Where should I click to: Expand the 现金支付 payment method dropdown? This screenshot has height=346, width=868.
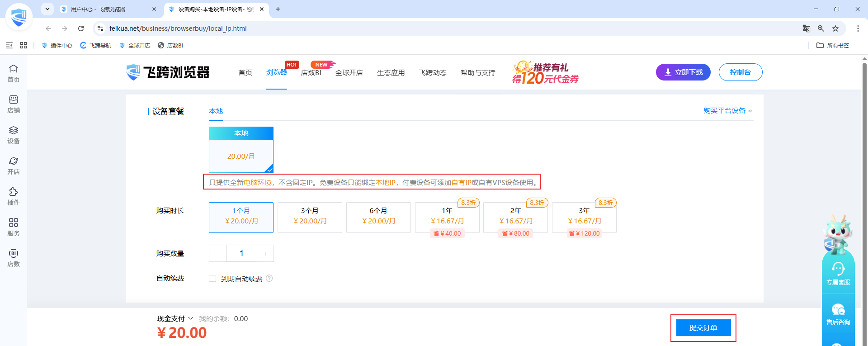pyautogui.click(x=175, y=318)
